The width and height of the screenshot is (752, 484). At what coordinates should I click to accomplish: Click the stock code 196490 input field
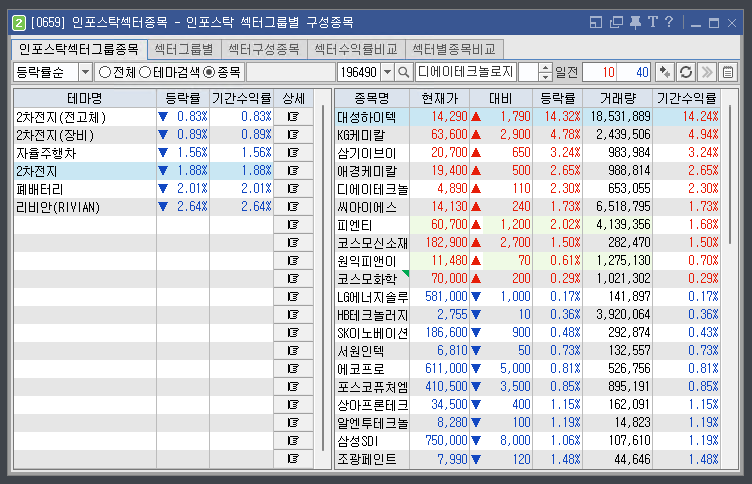pyautogui.click(x=359, y=72)
